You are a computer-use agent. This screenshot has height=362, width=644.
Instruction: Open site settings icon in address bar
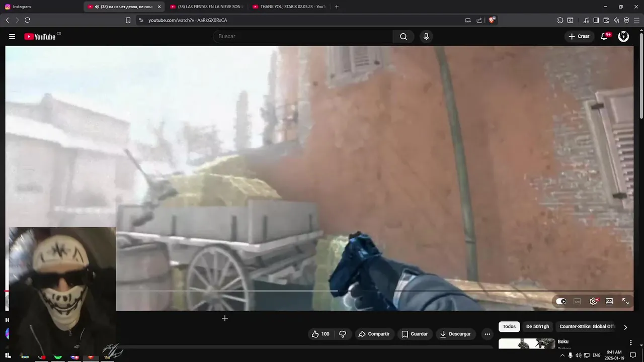click(141, 20)
